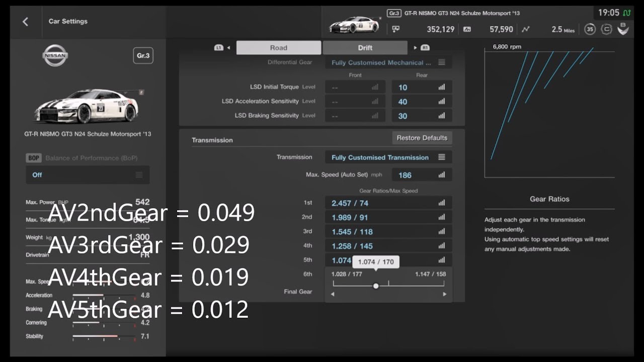The width and height of the screenshot is (644, 362).
Task: Click the 1.028 / 177 slider minimum label
Action: click(346, 274)
